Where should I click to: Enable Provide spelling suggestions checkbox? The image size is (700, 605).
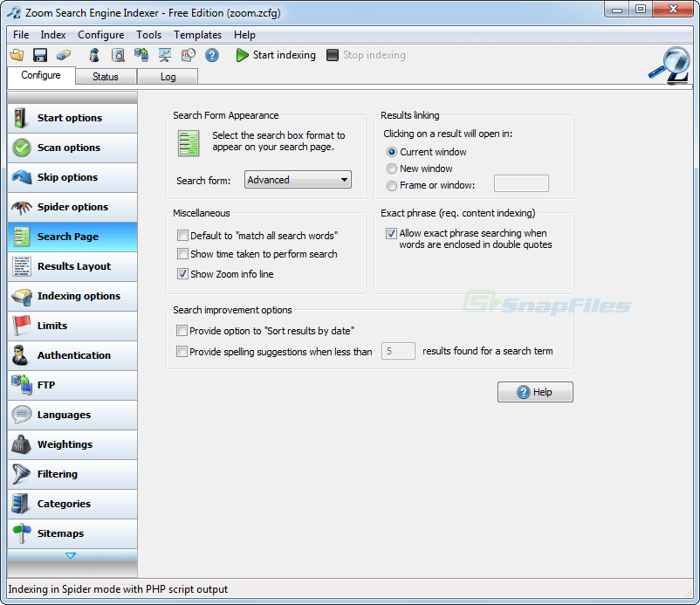point(182,352)
